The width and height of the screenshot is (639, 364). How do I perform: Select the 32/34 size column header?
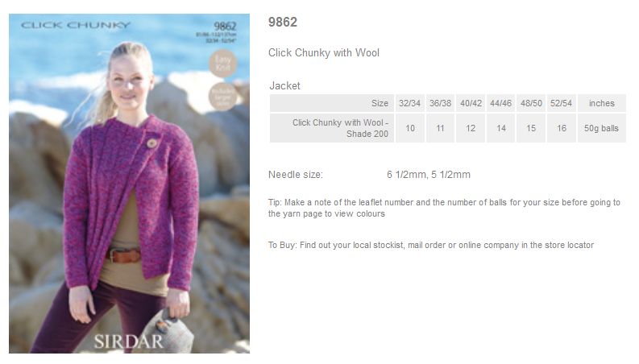[409, 103]
